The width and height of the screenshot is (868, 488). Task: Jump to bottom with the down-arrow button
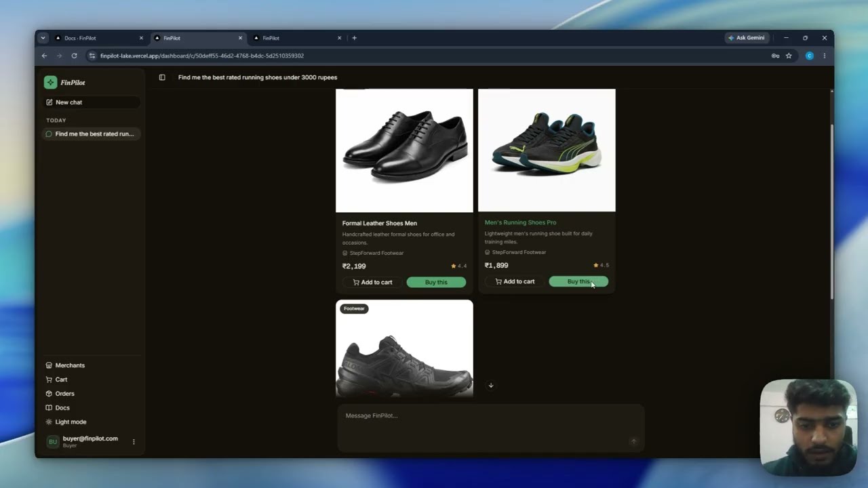[x=491, y=386]
